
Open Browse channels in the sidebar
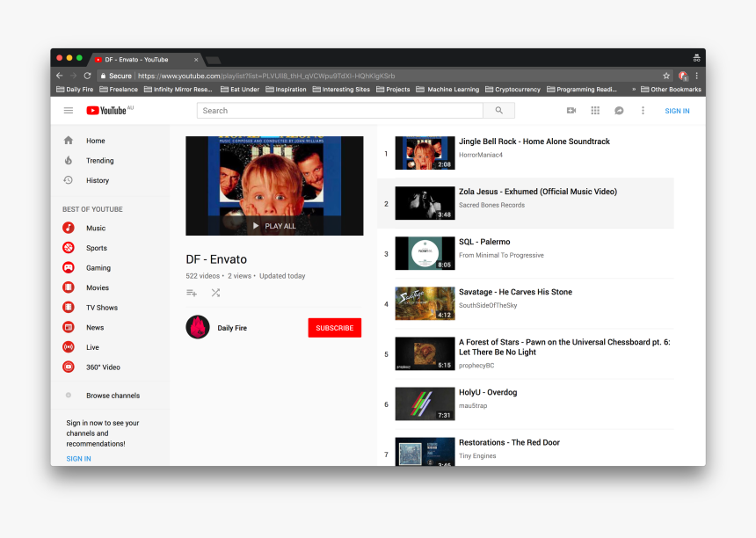(x=111, y=396)
